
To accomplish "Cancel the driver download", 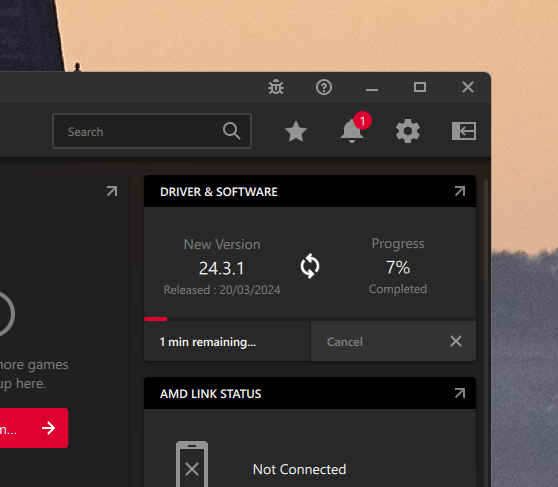I will pos(393,341).
